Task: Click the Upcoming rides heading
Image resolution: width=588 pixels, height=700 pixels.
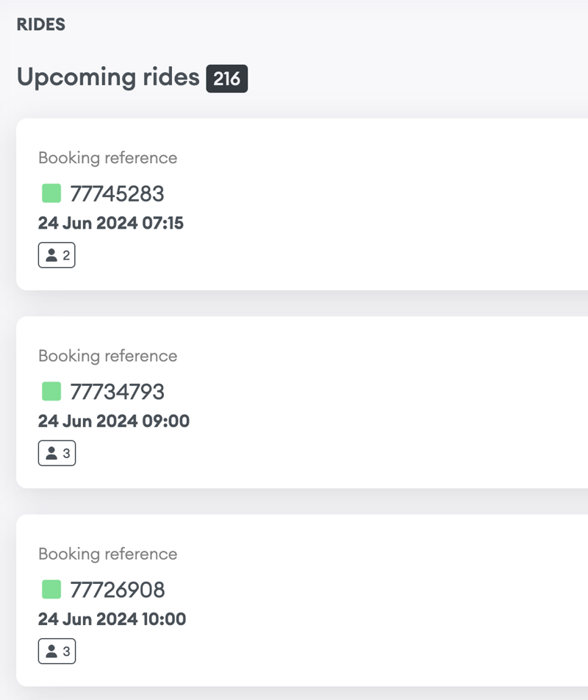Action: 108,77
